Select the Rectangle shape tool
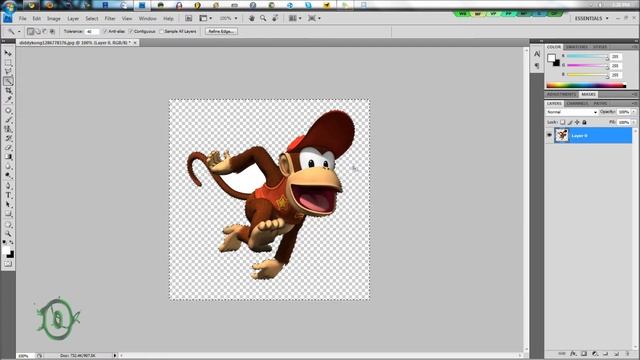This screenshot has height=360, width=640. 8,213
